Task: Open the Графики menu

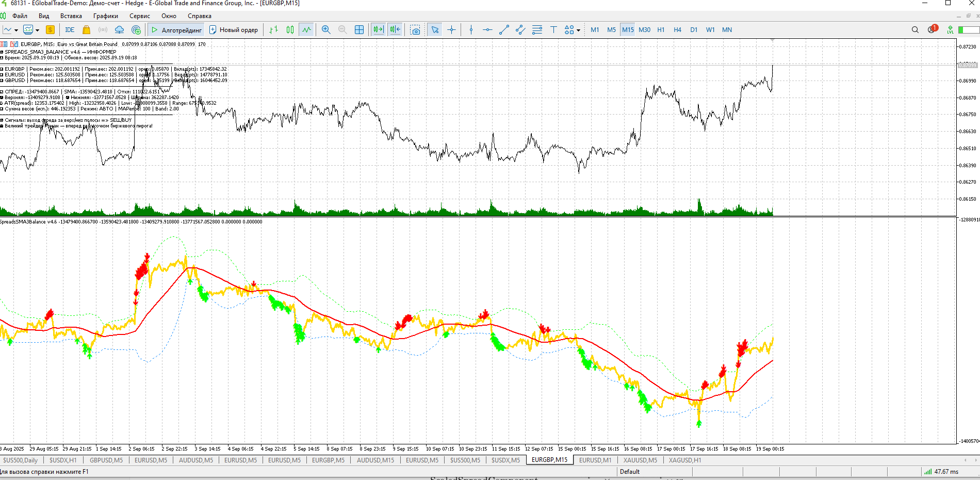Action: [x=106, y=16]
